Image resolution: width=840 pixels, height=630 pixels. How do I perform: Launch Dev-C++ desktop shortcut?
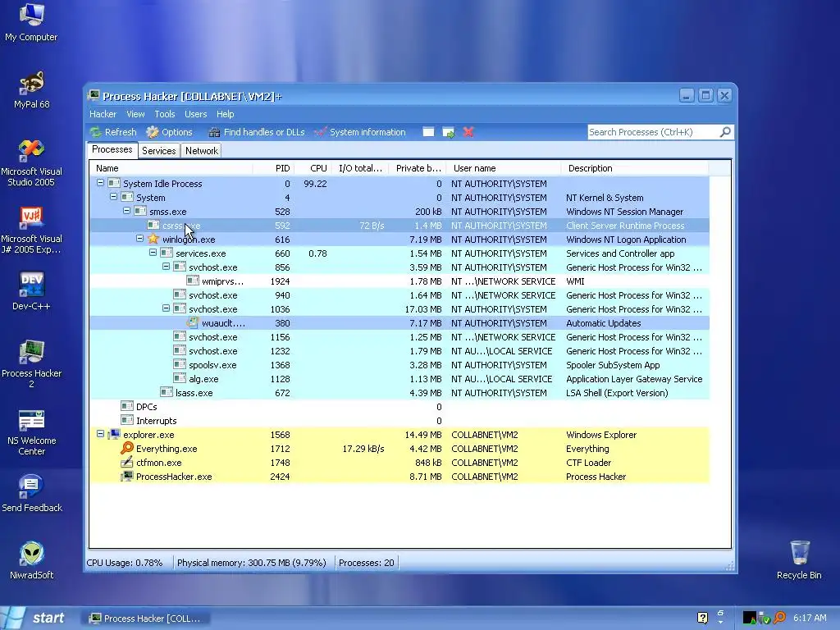tap(31, 291)
